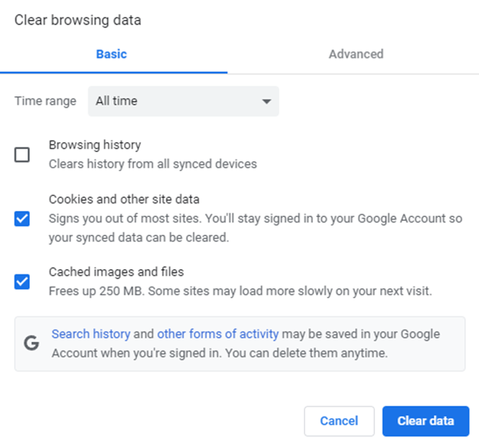Click the Clear browsing data dialog title
The width and height of the screenshot is (479, 448).
point(78,21)
